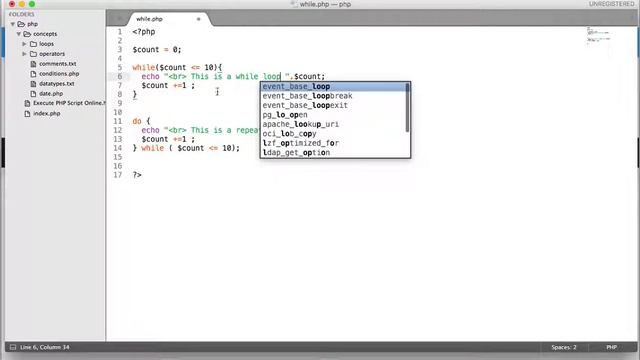
Task: Choose pg_lo_open autocomplete suggestion
Action: (x=333, y=115)
